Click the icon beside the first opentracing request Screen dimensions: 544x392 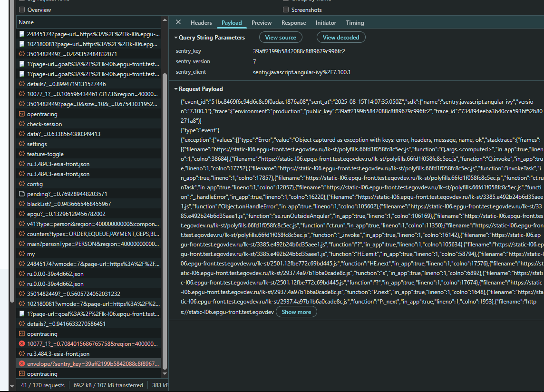(x=22, y=114)
